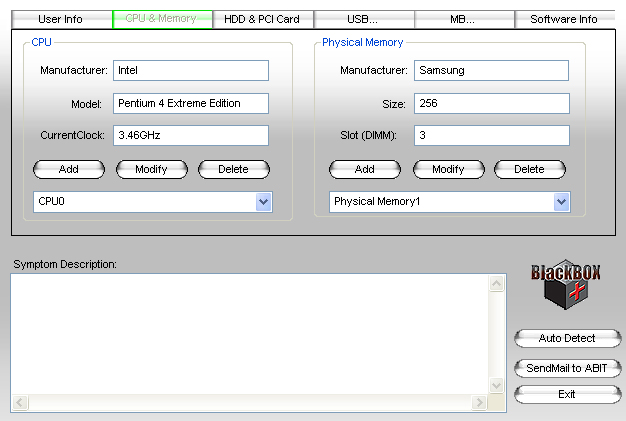The width and height of the screenshot is (626, 421).
Task: Delete the Physical Memory entry
Action: tap(530, 169)
